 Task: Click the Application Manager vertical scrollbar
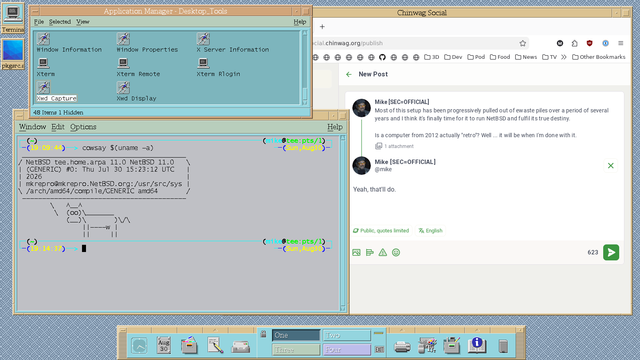[x=304, y=68]
